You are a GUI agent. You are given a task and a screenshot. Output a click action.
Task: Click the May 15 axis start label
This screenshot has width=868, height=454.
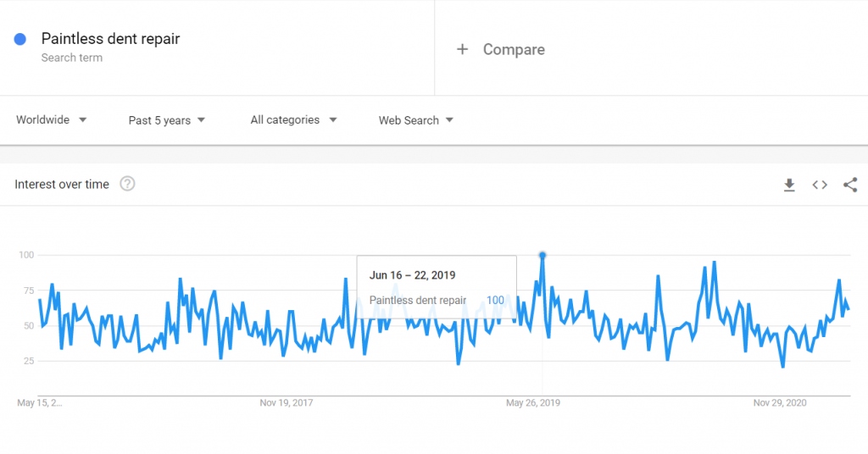tap(40, 402)
